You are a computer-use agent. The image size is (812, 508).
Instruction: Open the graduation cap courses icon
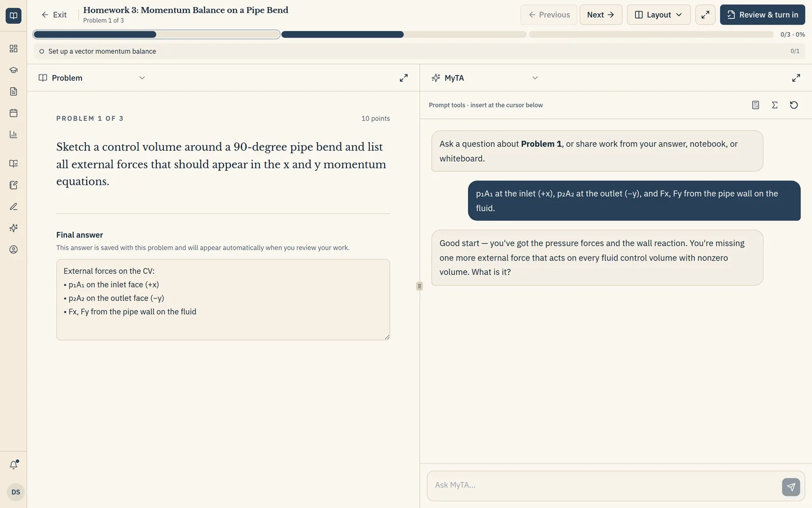pos(14,70)
